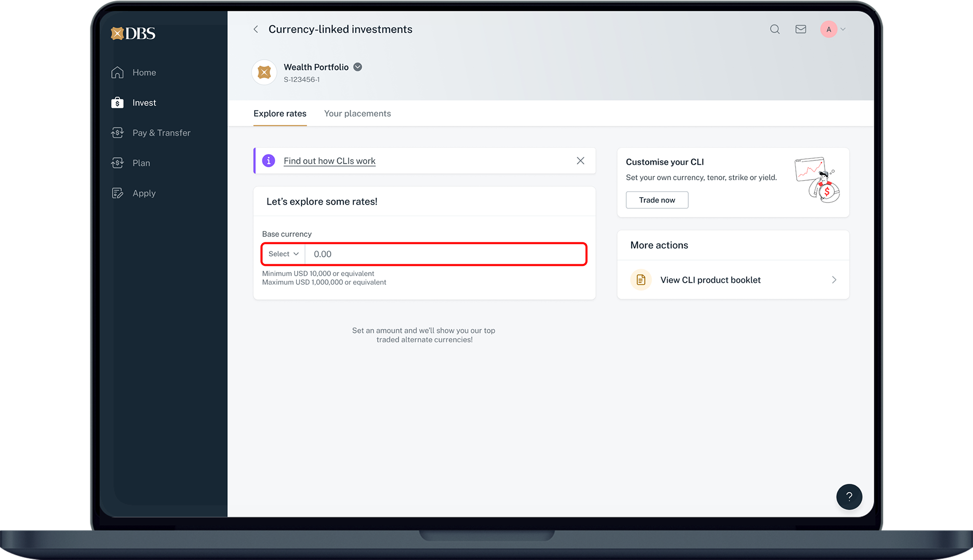Viewport: 973px width, 560px height.
Task: Click the help question mark button
Action: [849, 496]
